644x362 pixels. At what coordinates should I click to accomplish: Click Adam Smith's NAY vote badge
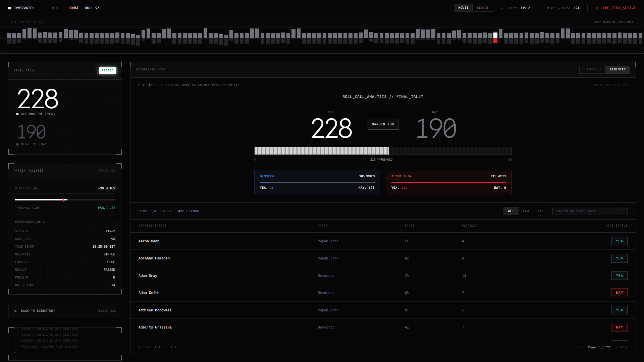tap(619, 293)
